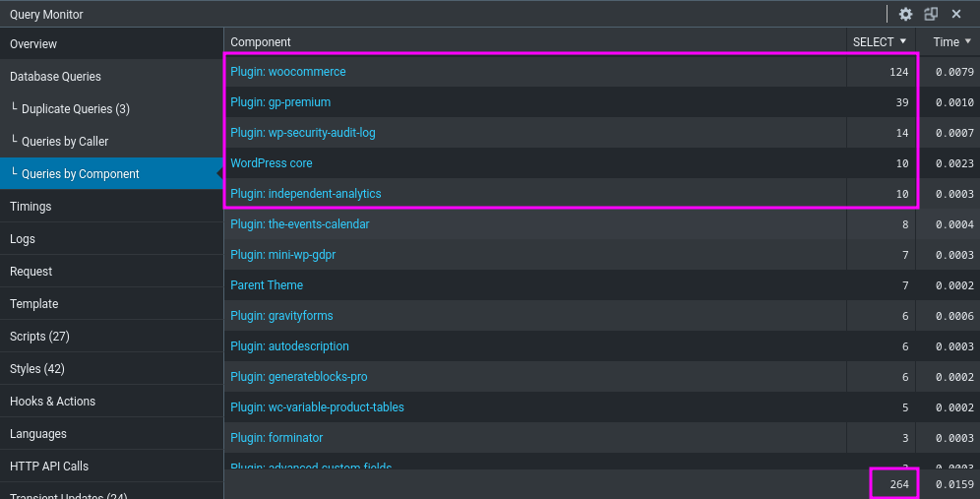Select total SELECT count 264
This screenshot has height=499, width=980.
click(x=899, y=484)
